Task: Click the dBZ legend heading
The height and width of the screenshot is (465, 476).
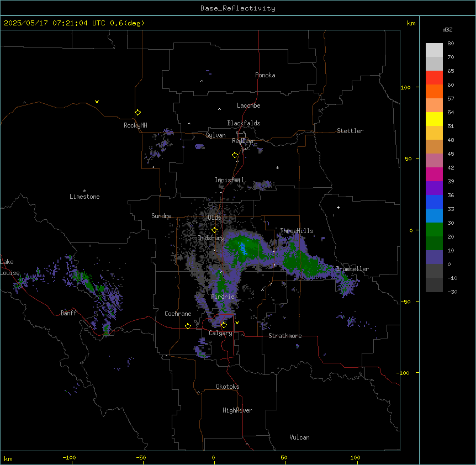Action: point(447,29)
